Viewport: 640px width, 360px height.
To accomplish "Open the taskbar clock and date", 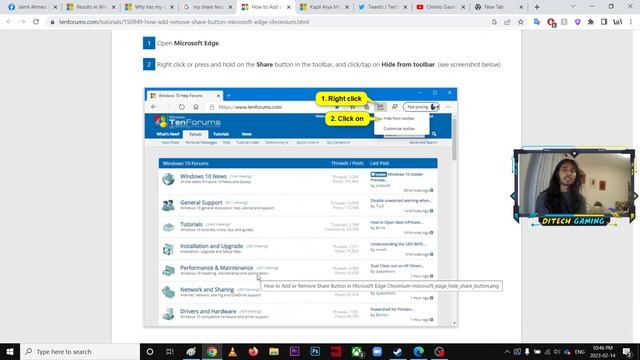I will tap(603, 352).
